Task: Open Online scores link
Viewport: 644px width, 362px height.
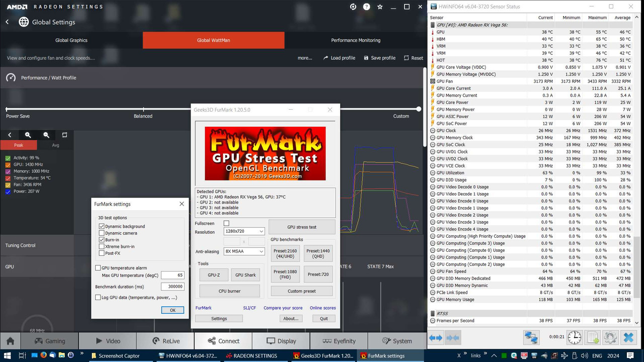Action: [323, 308]
